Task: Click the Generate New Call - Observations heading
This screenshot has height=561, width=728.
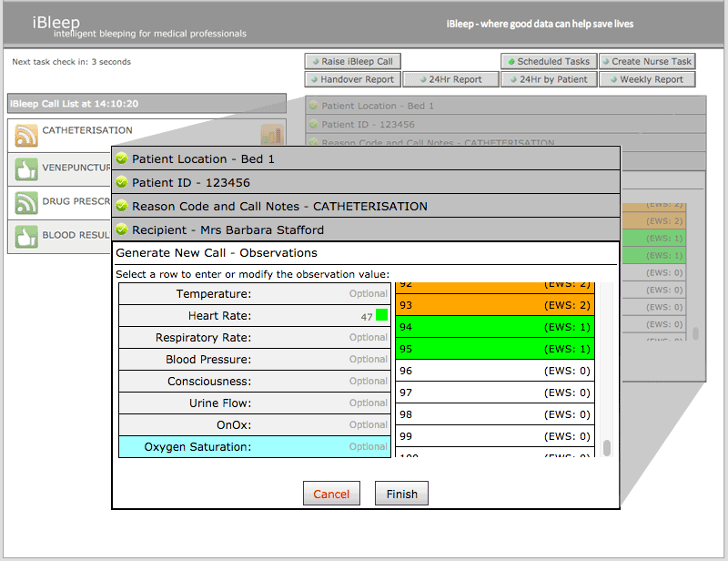Action: tap(217, 253)
